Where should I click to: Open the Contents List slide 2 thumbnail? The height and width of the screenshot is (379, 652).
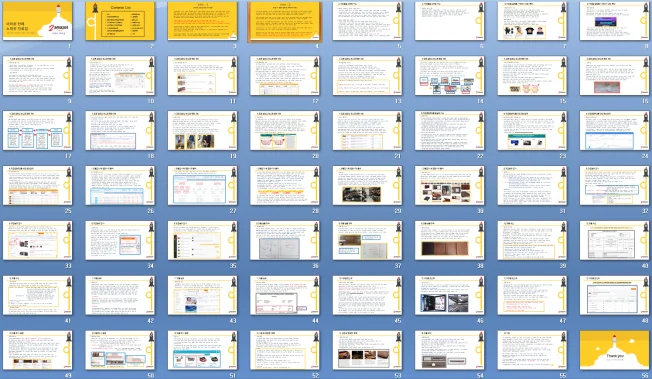coord(120,21)
